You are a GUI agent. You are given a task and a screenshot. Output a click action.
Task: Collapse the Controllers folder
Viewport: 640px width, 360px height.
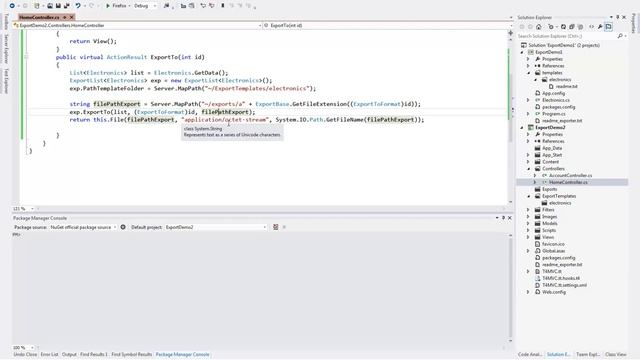click(529, 169)
